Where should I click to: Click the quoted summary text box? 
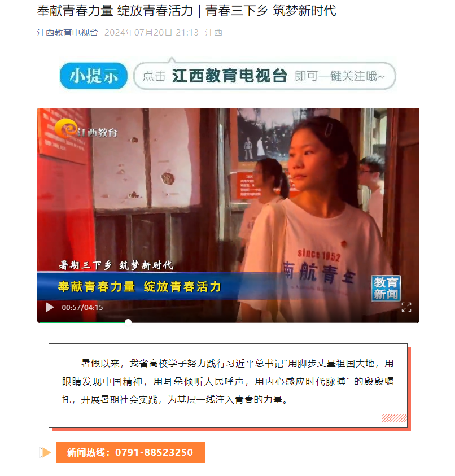pyautogui.click(x=228, y=385)
